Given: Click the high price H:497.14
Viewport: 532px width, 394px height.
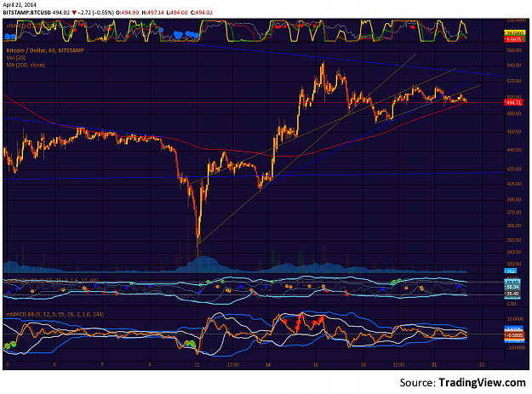Looking at the screenshot, I should click(x=152, y=13).
